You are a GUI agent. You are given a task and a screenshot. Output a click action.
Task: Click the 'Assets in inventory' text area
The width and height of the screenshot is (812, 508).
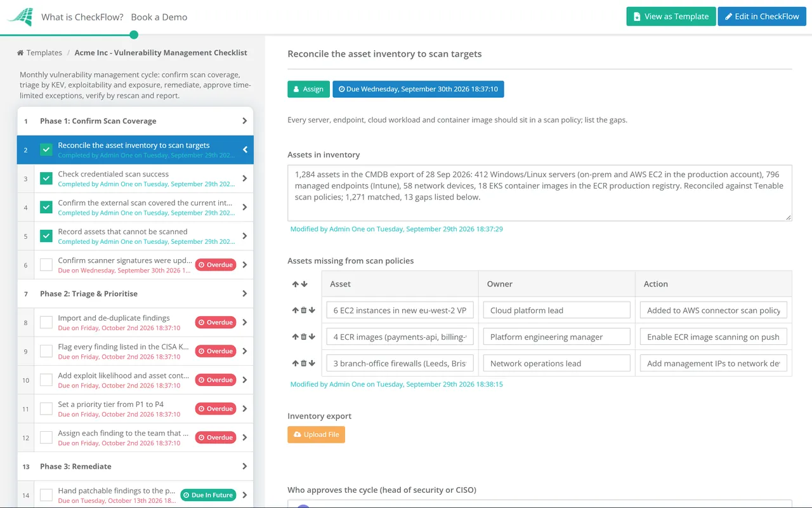point(539,193)
